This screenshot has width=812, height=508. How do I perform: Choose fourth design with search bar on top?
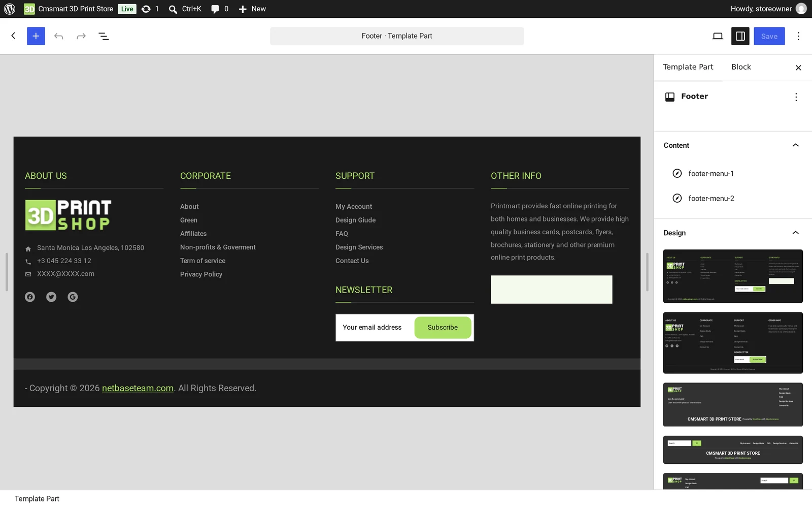click(x=733, y=450)
